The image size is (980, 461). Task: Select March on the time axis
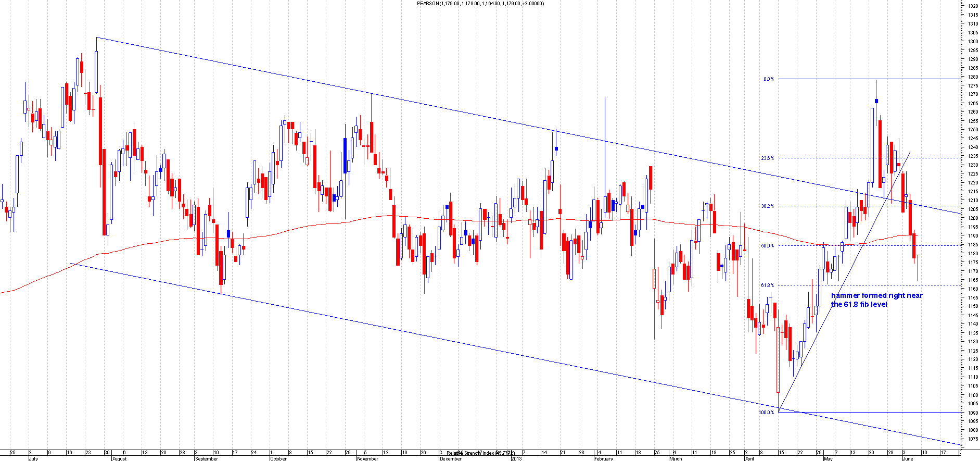[675, 458]
